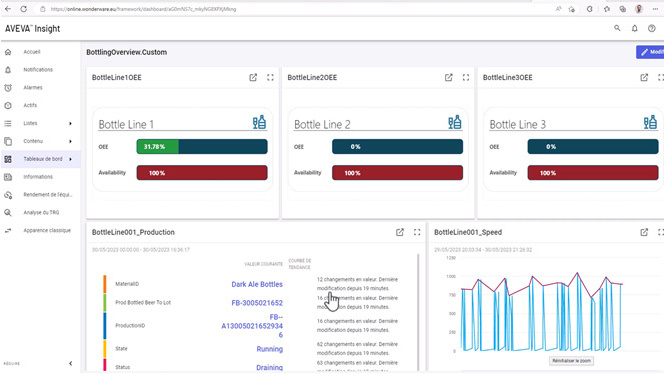
Task: Maximize the BottleLine001_Production panel
Action: (417, 232)
